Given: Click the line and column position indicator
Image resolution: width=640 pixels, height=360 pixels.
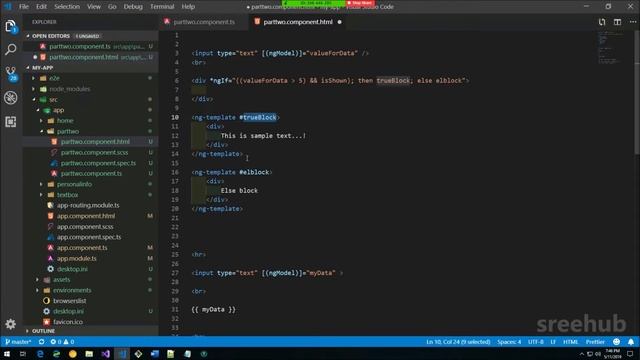Looking at the screenshot, I should [x=458, y=342].
